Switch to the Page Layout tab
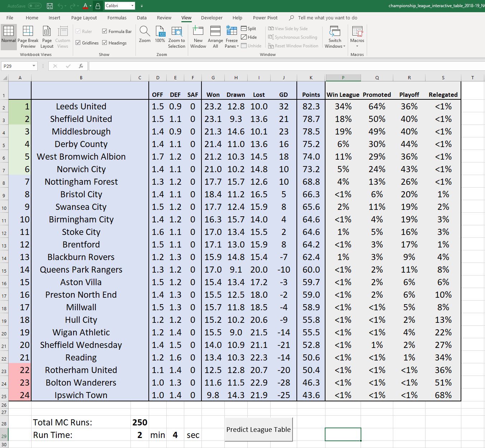This screenshot has width=485, height=448. (x=84, y=18)
